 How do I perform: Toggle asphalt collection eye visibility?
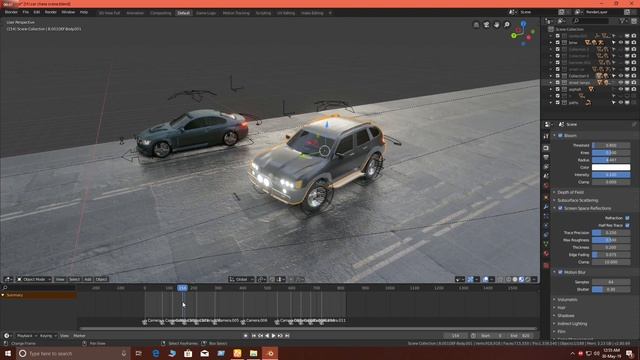620,89
